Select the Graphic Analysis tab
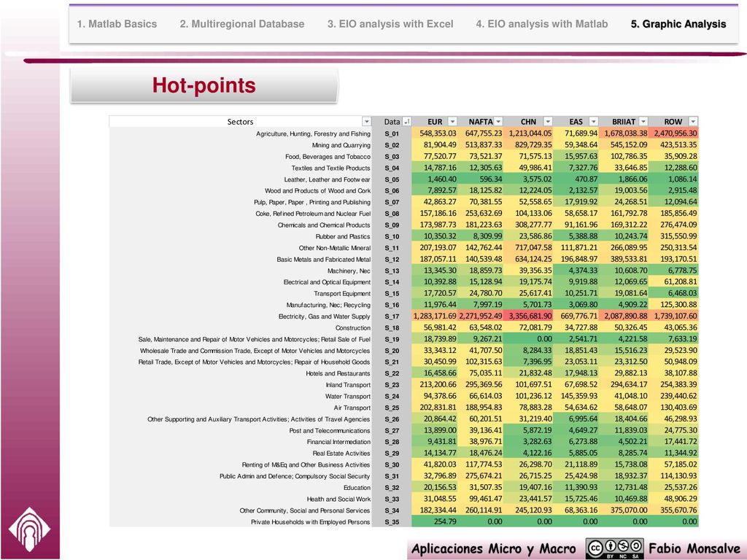747x560 pixels. (678, 24)
